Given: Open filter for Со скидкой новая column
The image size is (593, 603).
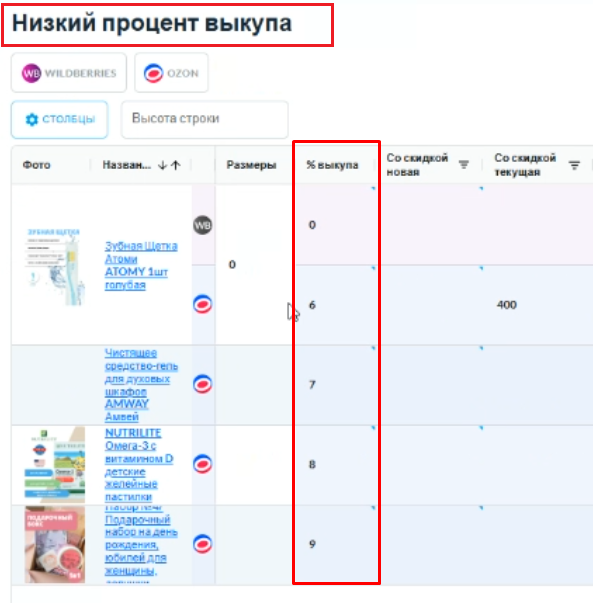Looking at the screenshot, I should click(x=464, y=165).
